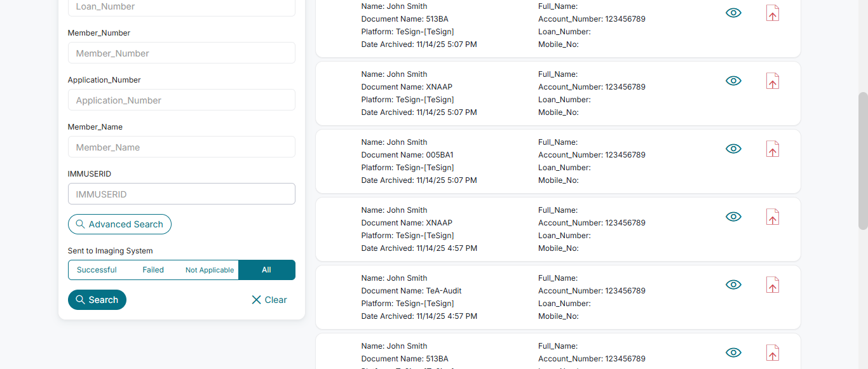Click the "Member_Number" field label
Viewport: 868px width, 369px height.
(99, 33)
